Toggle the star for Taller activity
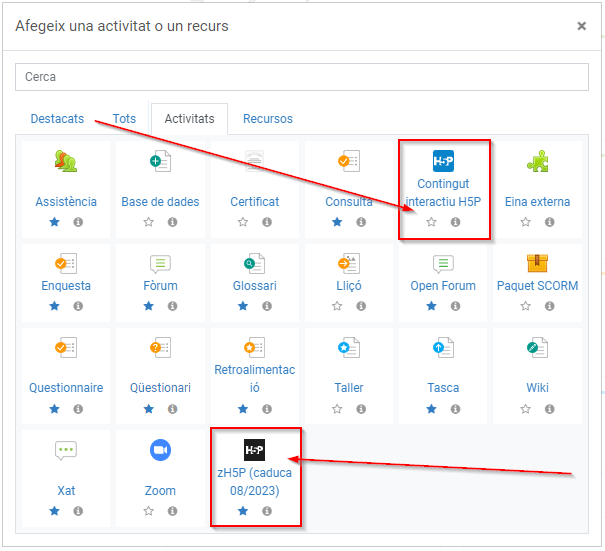This screenshot has height=551, width=605. click(337, 409)
